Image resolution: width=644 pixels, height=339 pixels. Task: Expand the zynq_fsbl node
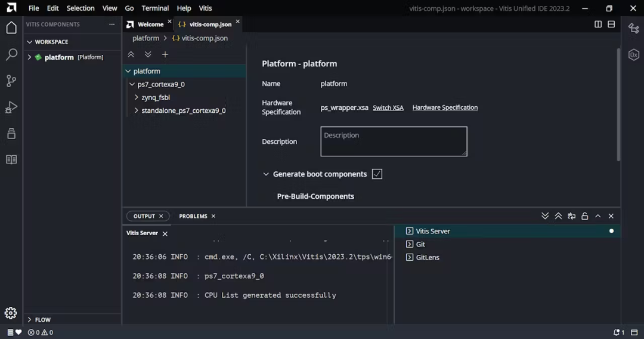pyautogui.click(x=137, y=97)
